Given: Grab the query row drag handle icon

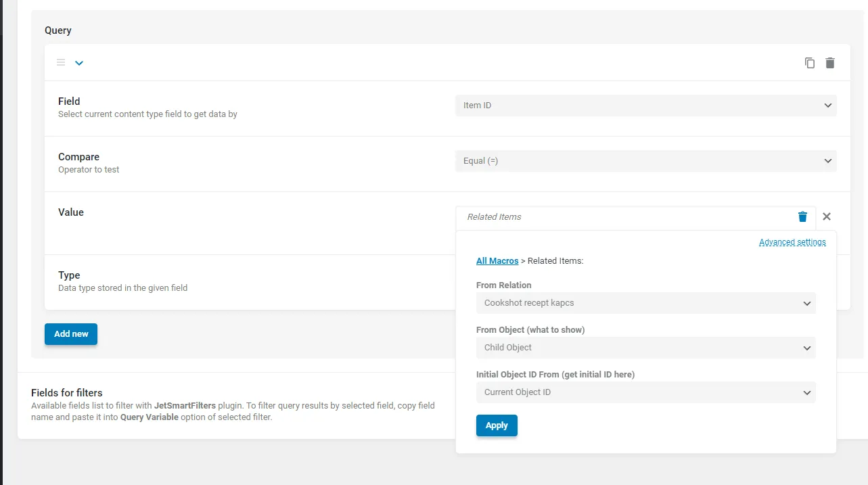Looking at the screenshot, I should tap(61, 62).
